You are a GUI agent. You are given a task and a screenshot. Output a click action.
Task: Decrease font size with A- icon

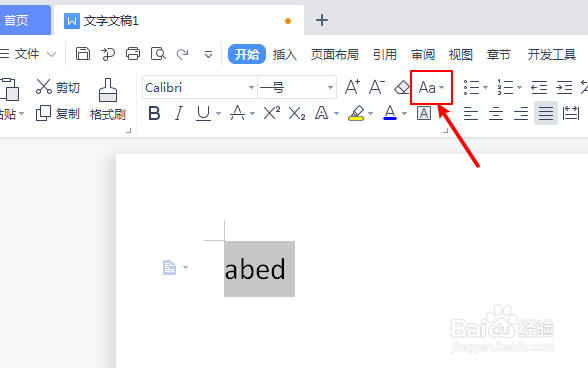pyautogui.click(x=376, y=87)
